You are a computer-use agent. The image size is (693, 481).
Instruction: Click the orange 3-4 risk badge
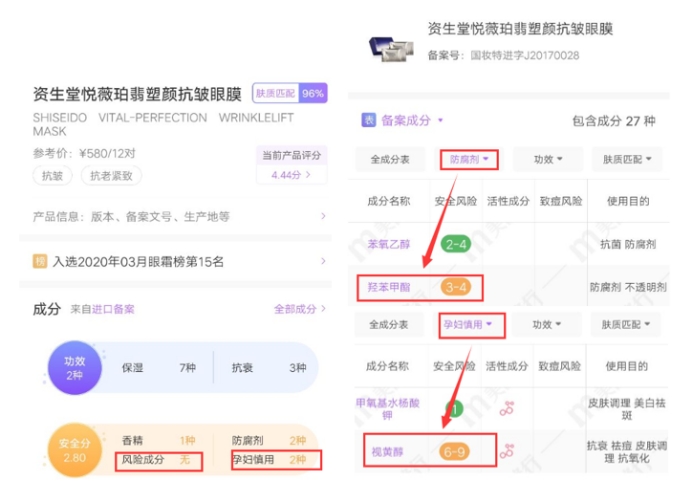click(x=456, y=287)
